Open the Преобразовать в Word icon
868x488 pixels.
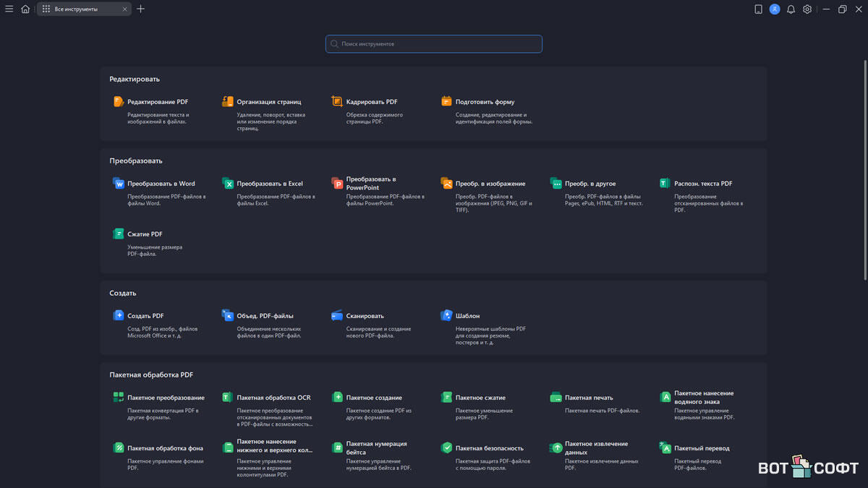[119, 184]
